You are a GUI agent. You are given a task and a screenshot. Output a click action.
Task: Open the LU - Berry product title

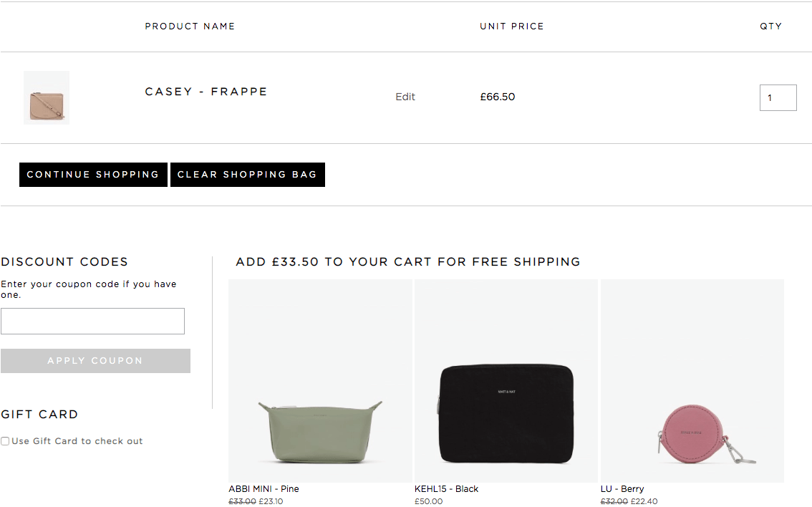point(622,489)
